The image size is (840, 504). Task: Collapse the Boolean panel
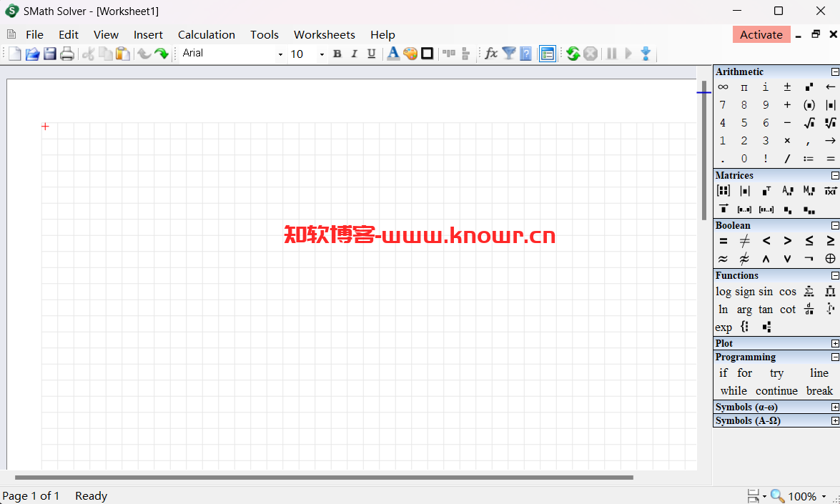(x=835, y=225)
